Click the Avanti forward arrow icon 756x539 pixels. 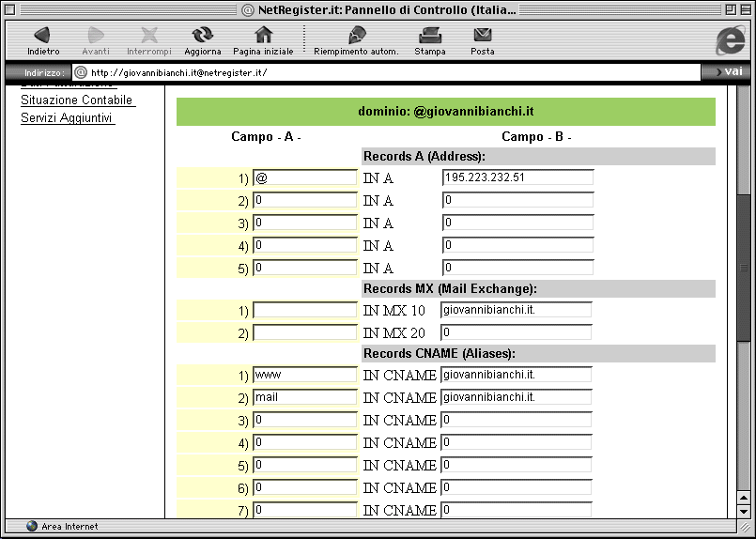point(96,35)
